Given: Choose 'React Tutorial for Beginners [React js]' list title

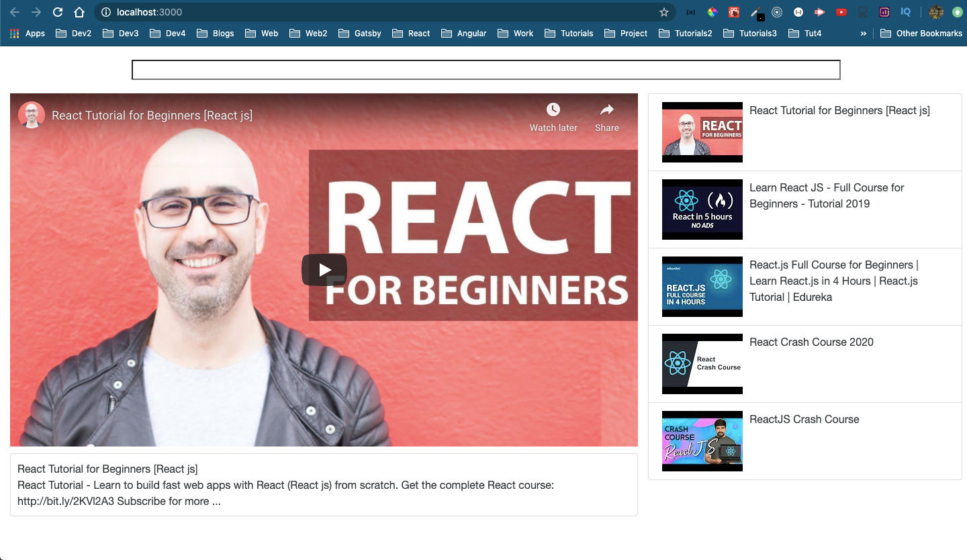Looking at the screenshot, I should click(839, 111).
